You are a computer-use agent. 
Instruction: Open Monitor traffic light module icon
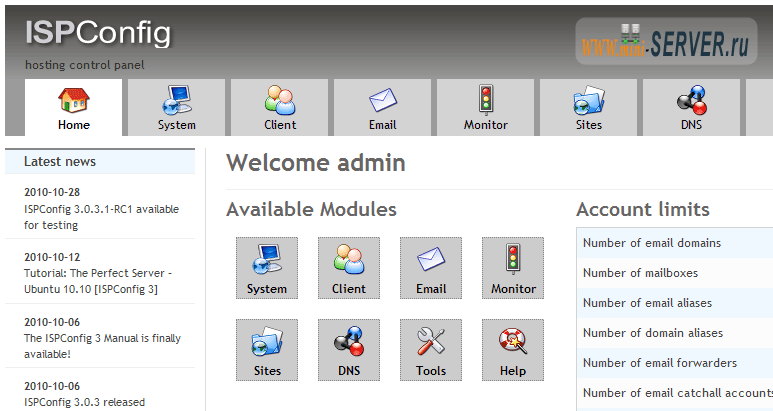coord(513,268)
